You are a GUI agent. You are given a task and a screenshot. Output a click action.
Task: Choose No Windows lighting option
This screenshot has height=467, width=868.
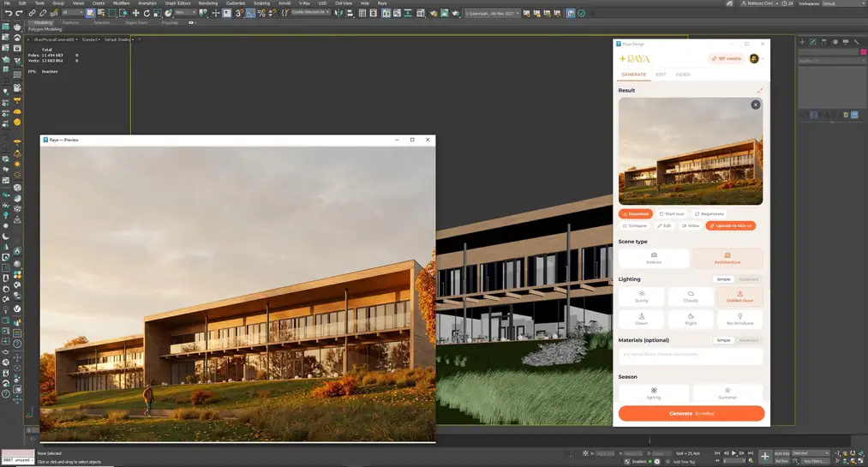(x=739, y=320)
